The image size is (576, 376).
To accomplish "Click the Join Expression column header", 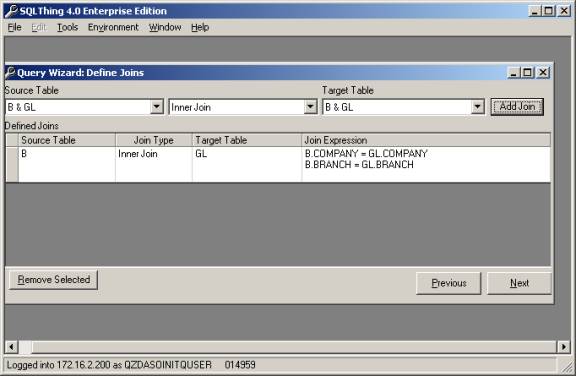I will point(426,140).
